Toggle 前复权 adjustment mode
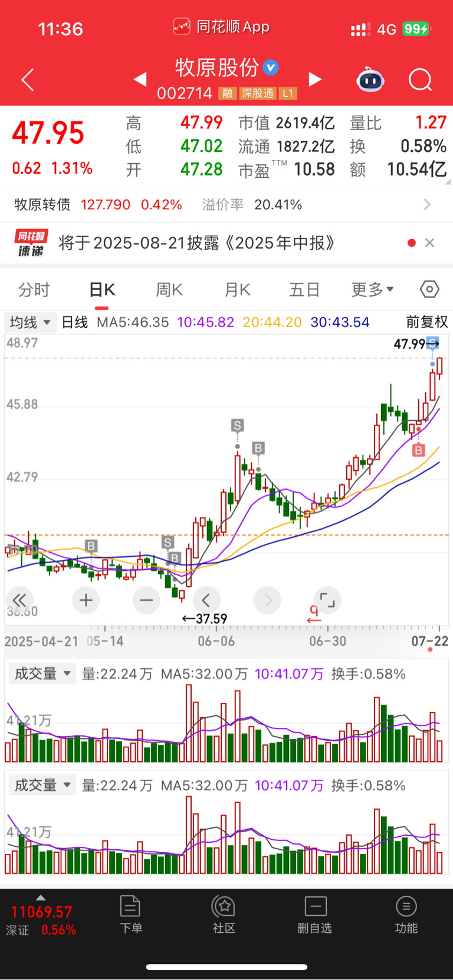Image resolution: width=453 pixels, height=980 pixels. coord(427,322)
